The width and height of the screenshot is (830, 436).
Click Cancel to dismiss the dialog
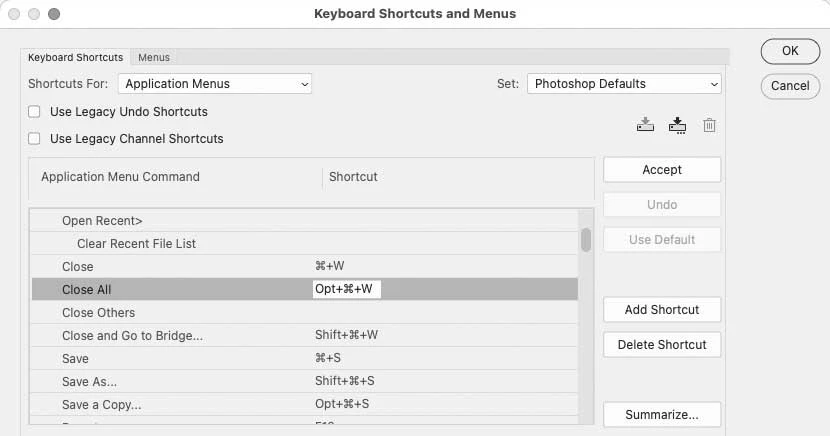coord(790,86)
